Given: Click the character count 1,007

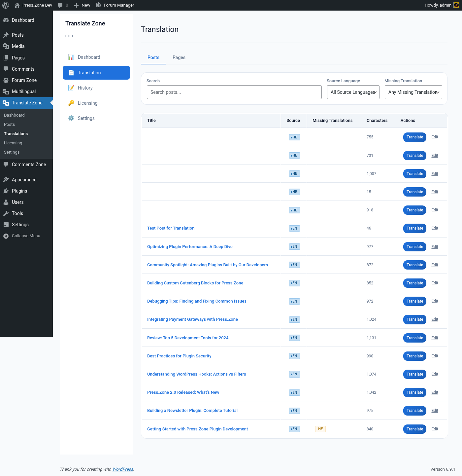Looking at the screenshot, I should coord(371,174).
